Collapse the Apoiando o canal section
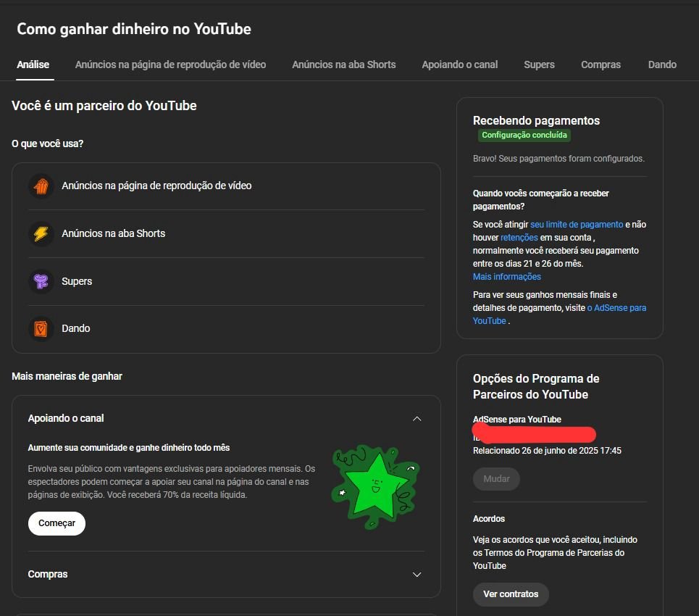This screenshot has width=699, height=616. click(x=417, y=418)
